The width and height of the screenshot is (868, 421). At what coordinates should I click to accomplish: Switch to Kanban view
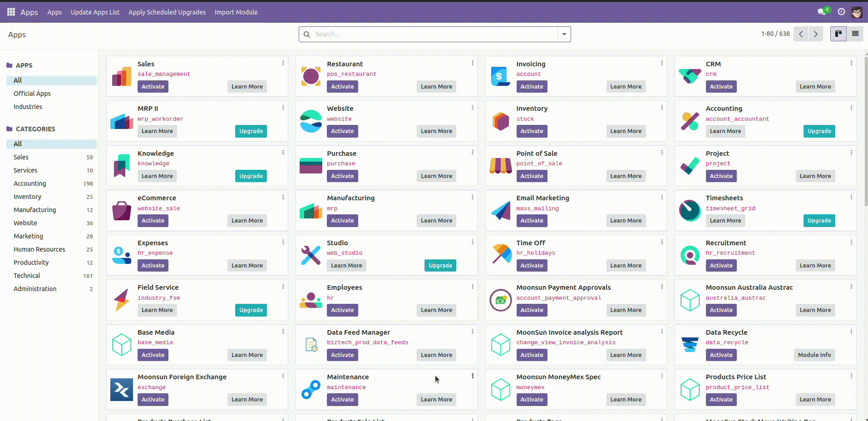pyautogui.click(x=838, y=34)
